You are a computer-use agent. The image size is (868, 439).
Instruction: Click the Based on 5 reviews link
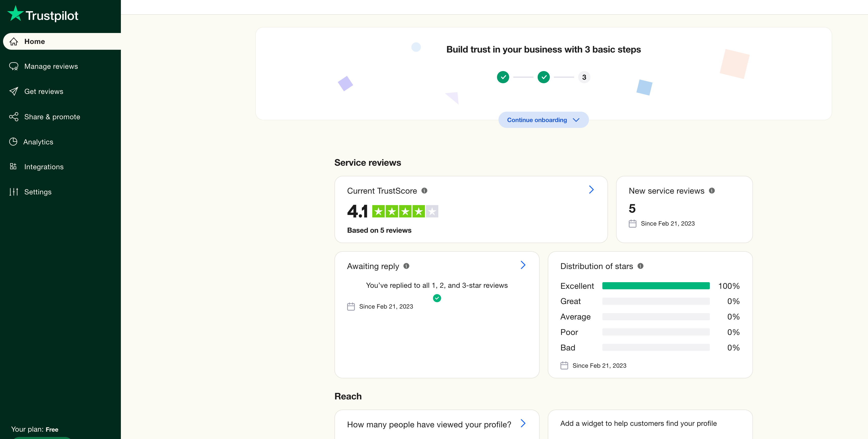tap(379, 230)
